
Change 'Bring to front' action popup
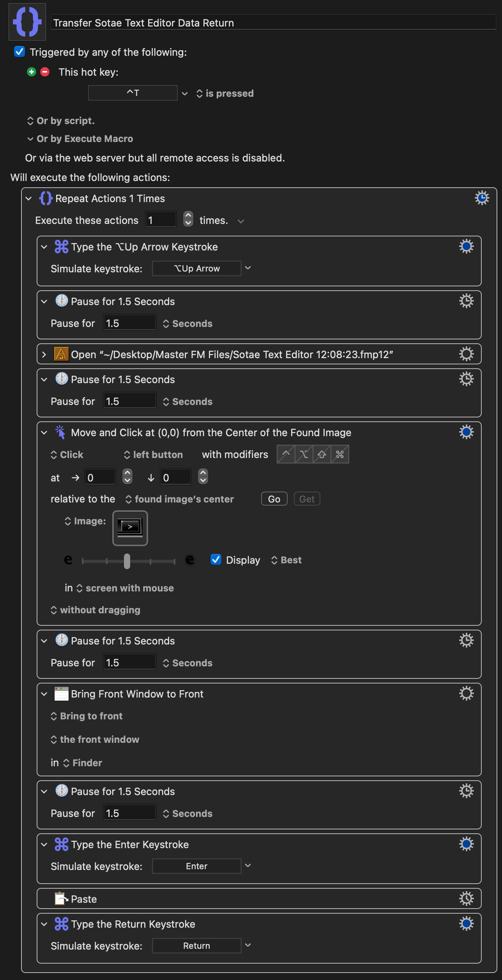pos(87,716)
